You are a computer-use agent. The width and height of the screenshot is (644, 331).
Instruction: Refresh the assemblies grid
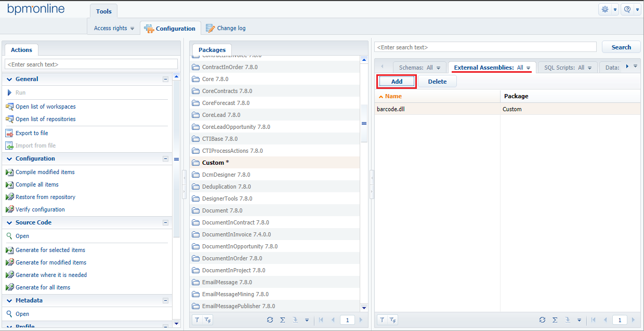coord(542,320)
